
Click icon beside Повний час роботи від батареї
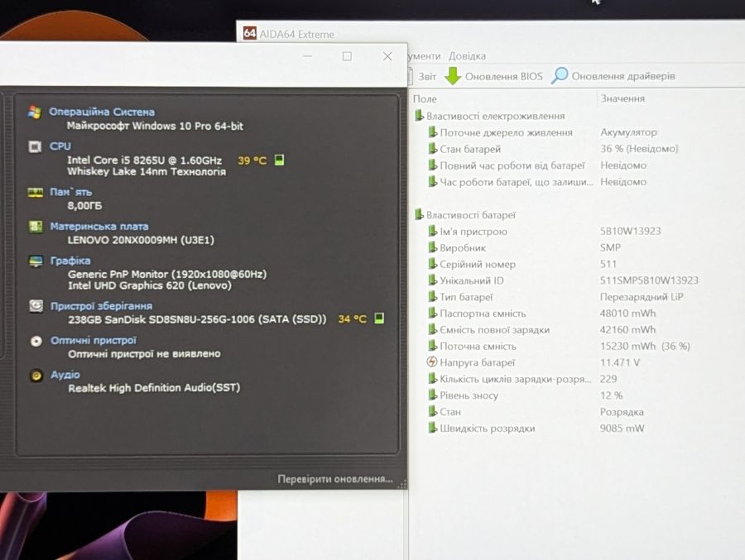tap(432, 165)
